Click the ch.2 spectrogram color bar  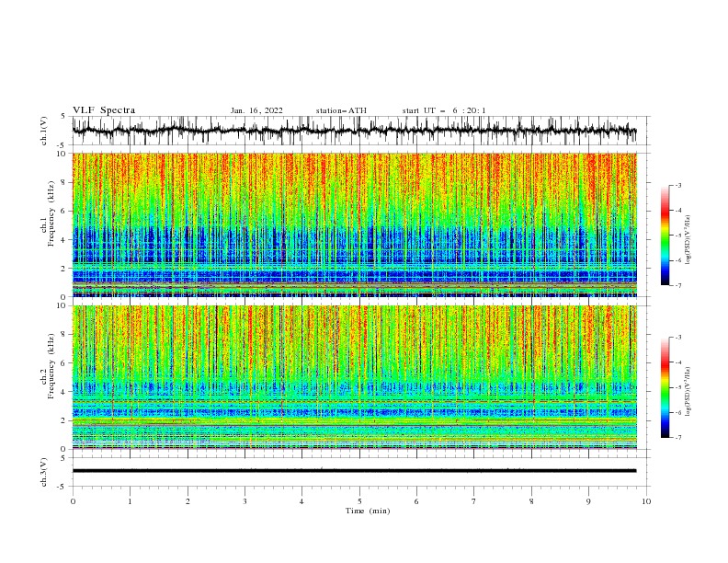[x=665, y=387]
